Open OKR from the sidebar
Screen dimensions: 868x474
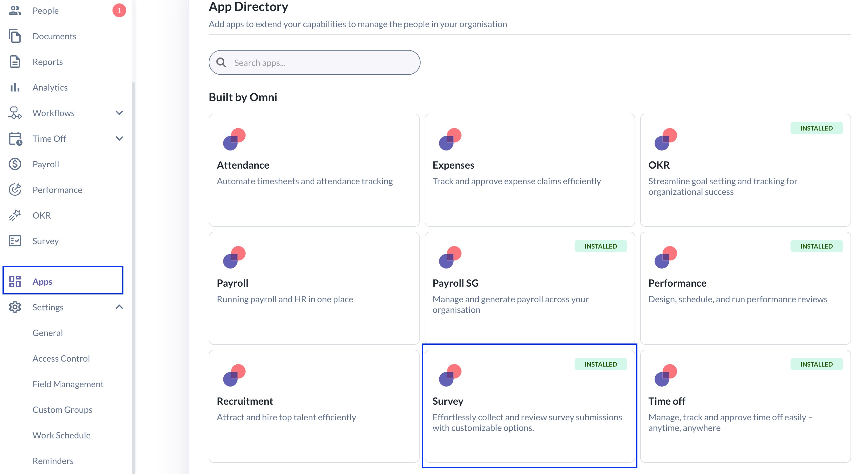42,215
